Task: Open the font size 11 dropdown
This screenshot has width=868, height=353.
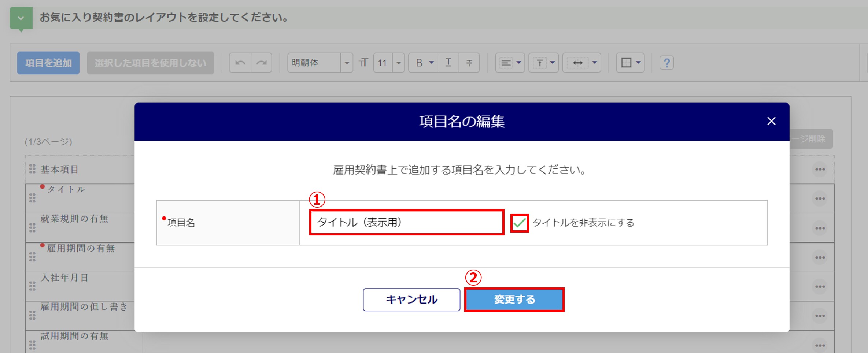Action: 398,63
